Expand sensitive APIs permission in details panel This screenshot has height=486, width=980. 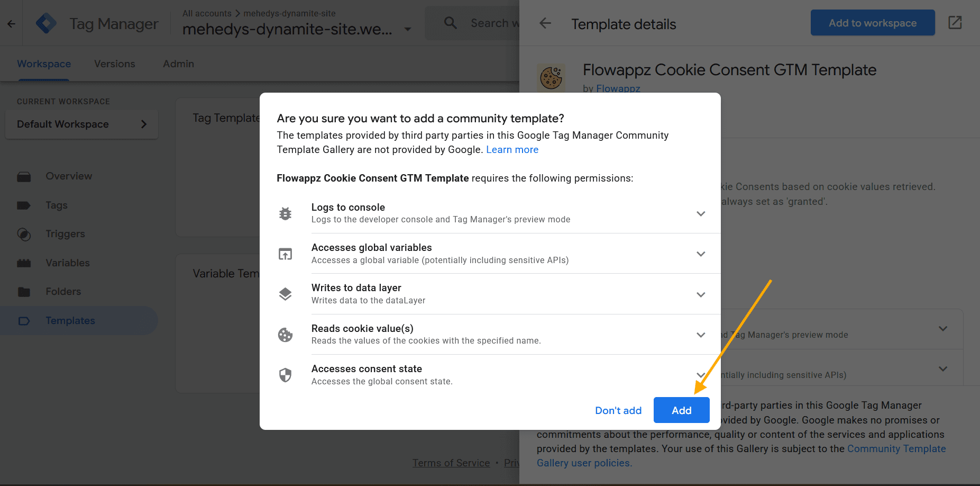click(943, 368)
